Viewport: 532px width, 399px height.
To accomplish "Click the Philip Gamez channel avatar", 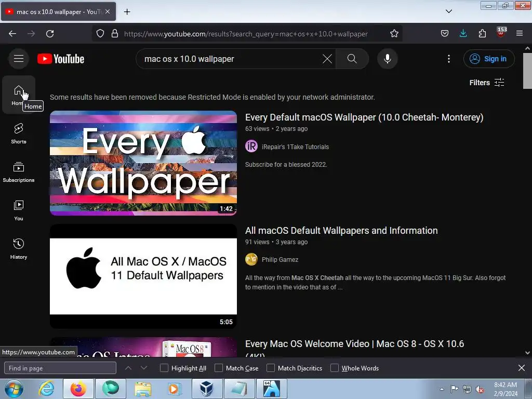I will coord(251,260).
